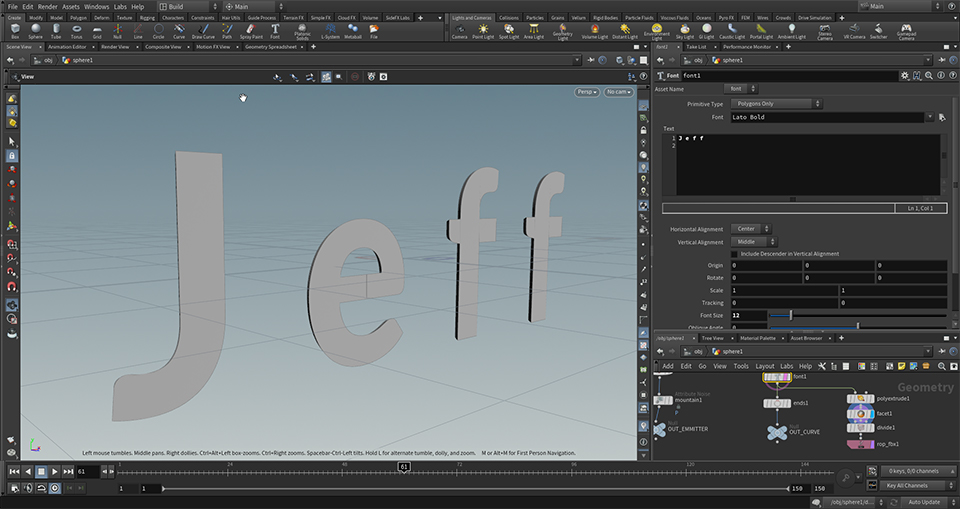
Task: Open the Windows menu
Action: coord(96,6)
